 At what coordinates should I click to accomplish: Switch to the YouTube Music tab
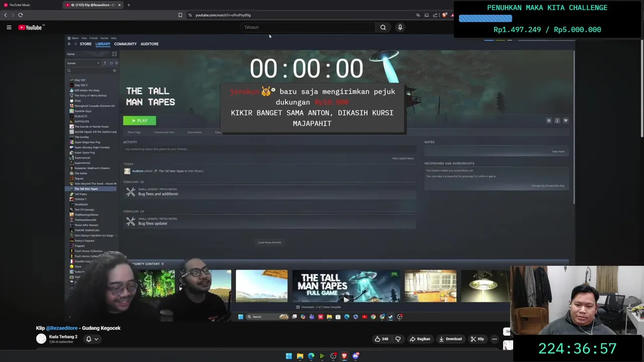coord(20,5)
